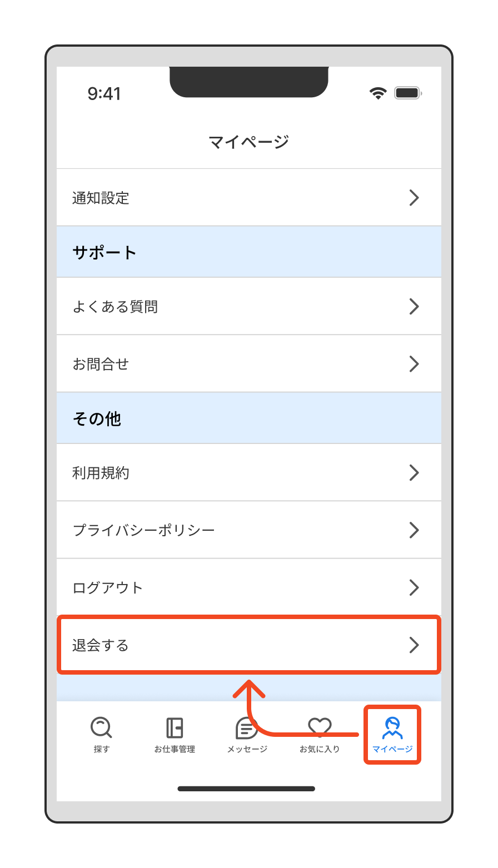This screenshot has height=868, width=498.
Task: Tap the magnifying glass above 探す label
Action: click(x=101, y=726)
